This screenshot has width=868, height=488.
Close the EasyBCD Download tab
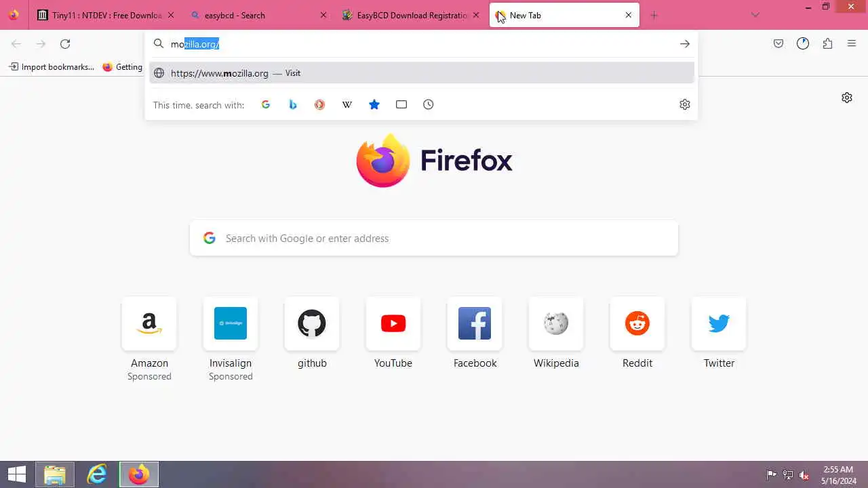click(x=475, y=15)
